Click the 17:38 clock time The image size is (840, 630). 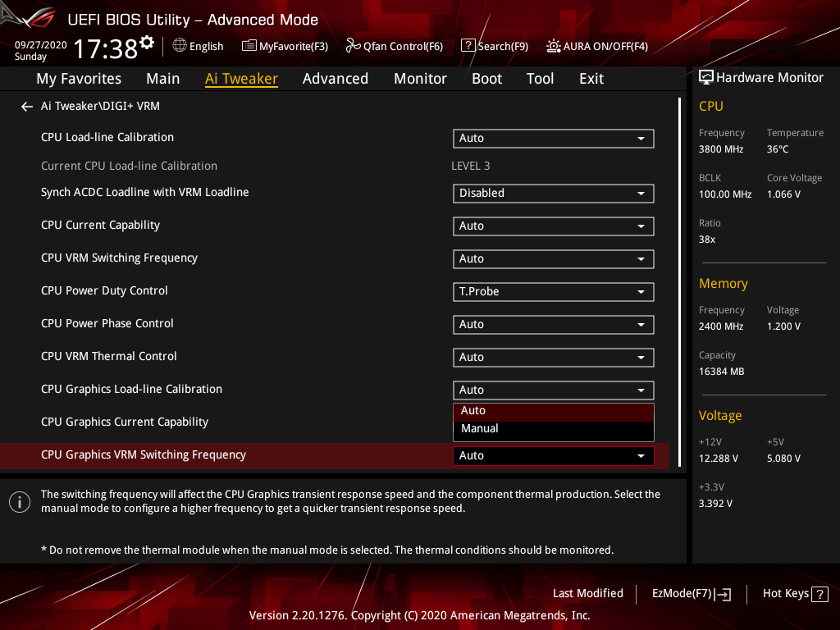tap(106, 49)
